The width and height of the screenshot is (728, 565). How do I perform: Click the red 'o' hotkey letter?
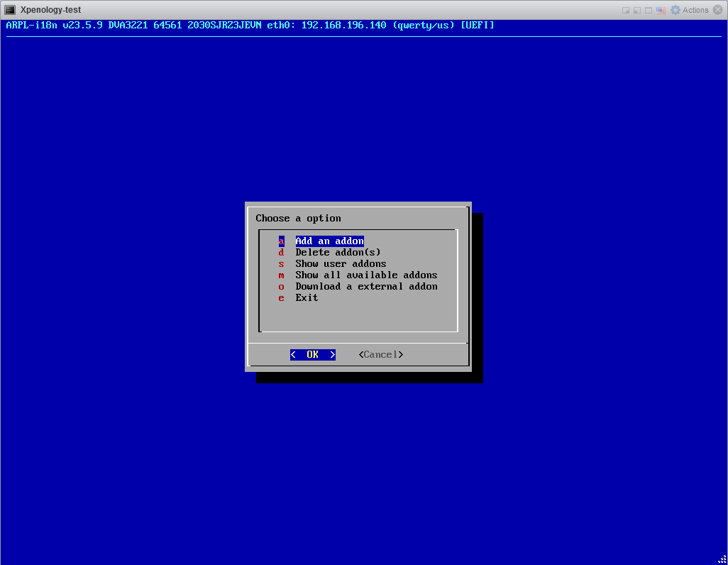click(281, 287)
